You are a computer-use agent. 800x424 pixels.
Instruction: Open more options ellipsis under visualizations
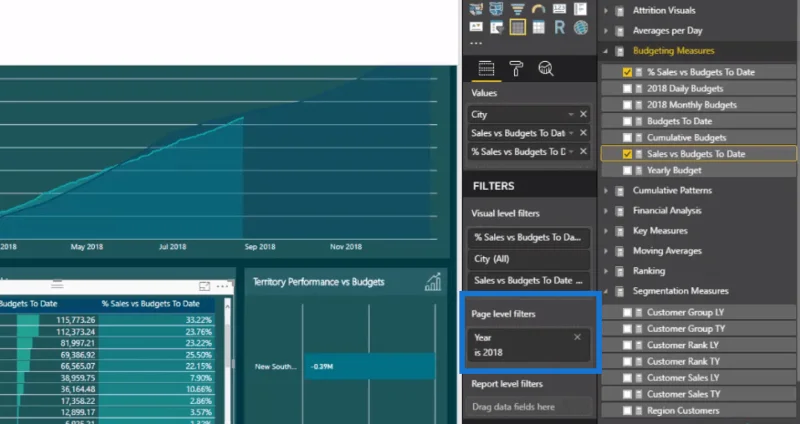click(x=476, y=43)
